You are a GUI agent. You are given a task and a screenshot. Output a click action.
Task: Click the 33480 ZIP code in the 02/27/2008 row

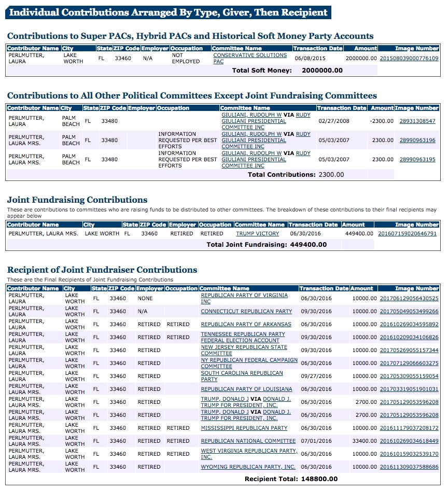109,121
